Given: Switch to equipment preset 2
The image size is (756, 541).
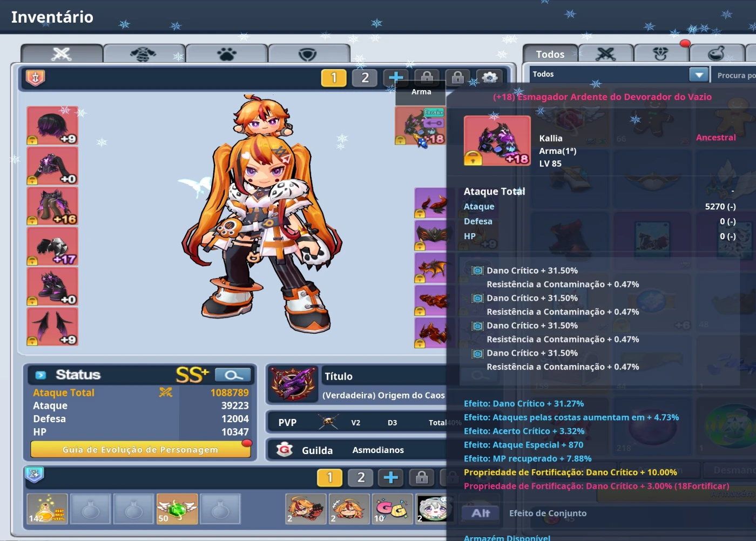Looking at the screenshot, I should tap(365, 78).
